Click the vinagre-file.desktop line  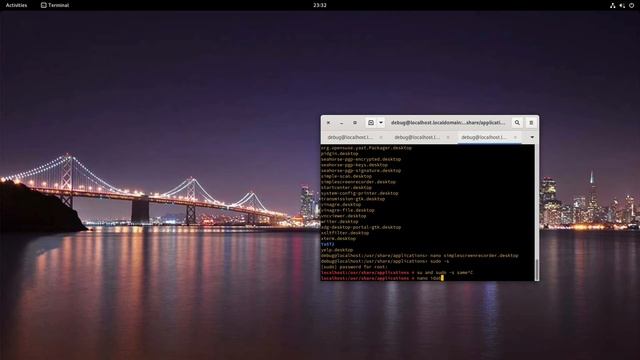[x=347, y=210]
